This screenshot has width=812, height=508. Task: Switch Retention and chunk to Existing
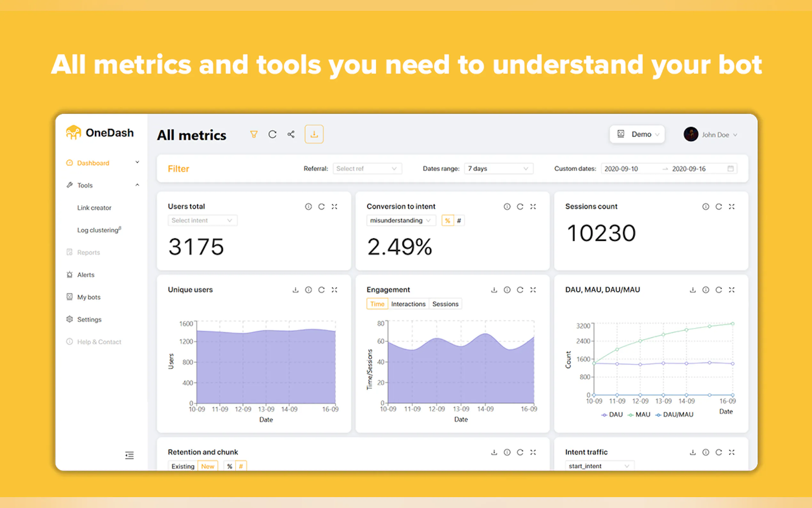tap(183, 466)
